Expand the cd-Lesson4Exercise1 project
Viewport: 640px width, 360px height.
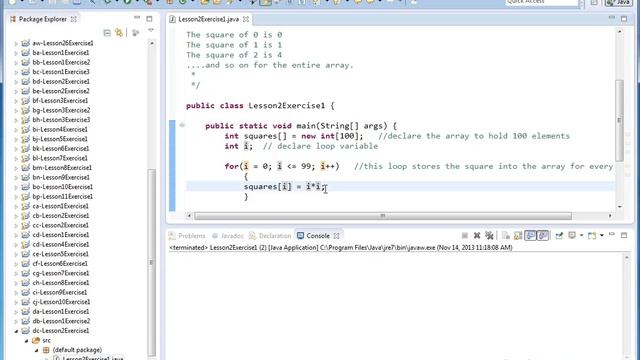16,244
